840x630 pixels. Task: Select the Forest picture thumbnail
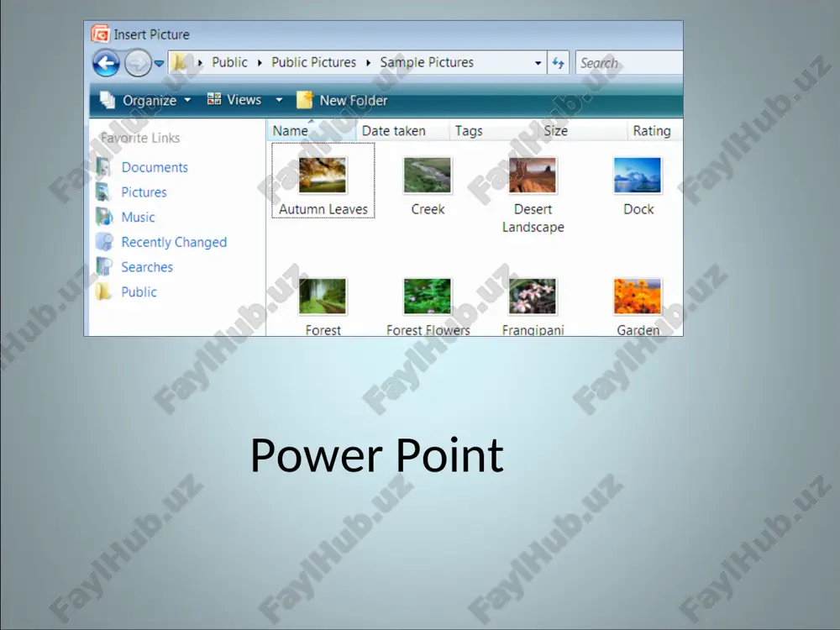point(323,297)
